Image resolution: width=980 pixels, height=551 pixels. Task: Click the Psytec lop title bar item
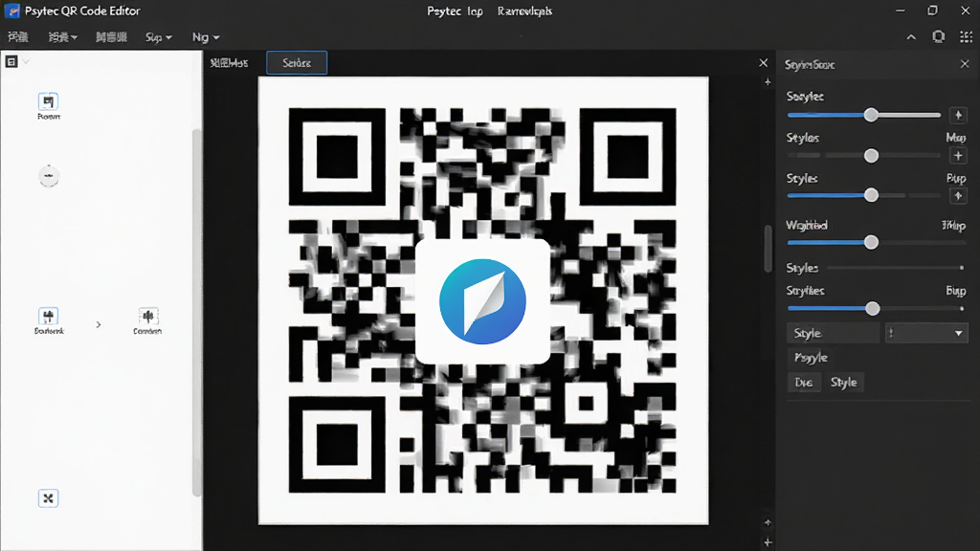point(455,11)
